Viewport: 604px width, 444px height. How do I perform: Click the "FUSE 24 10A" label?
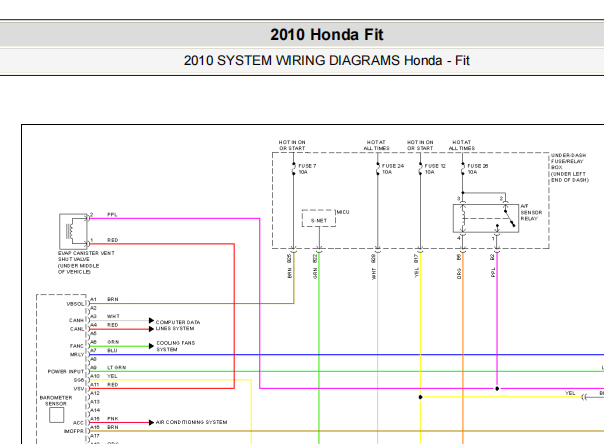tap(393, 169)
